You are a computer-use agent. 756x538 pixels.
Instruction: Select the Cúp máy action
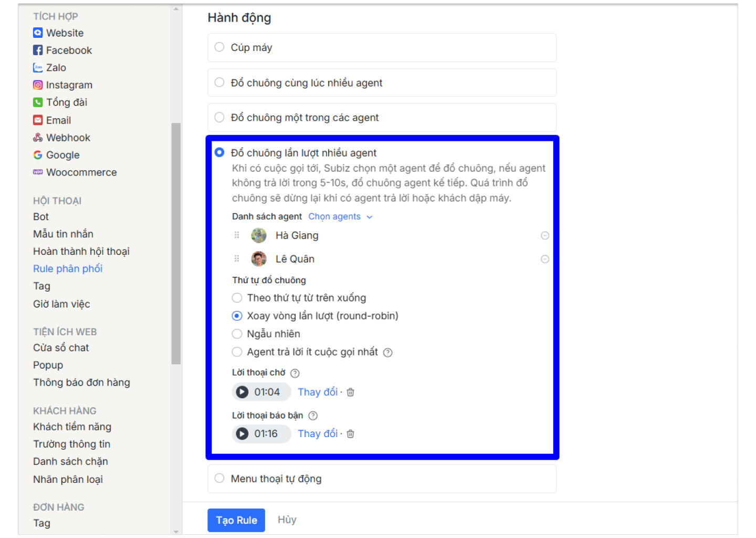pyautogui.click(x=219, y=47)
